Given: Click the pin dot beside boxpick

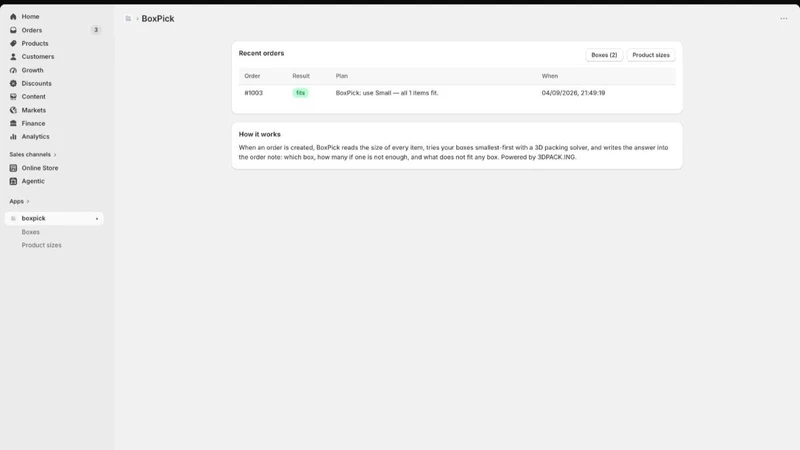Looking at the screenshot, I should pos(97,219).
